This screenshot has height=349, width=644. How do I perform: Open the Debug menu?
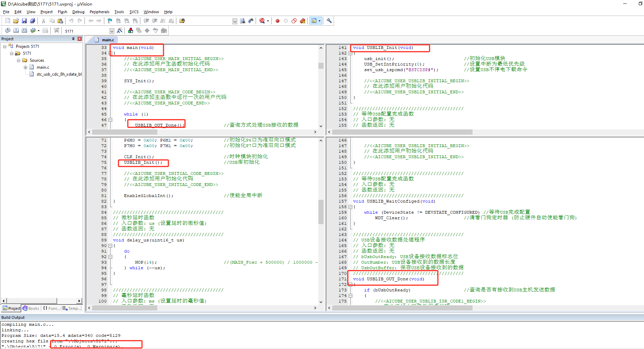(x=78, y=12)
